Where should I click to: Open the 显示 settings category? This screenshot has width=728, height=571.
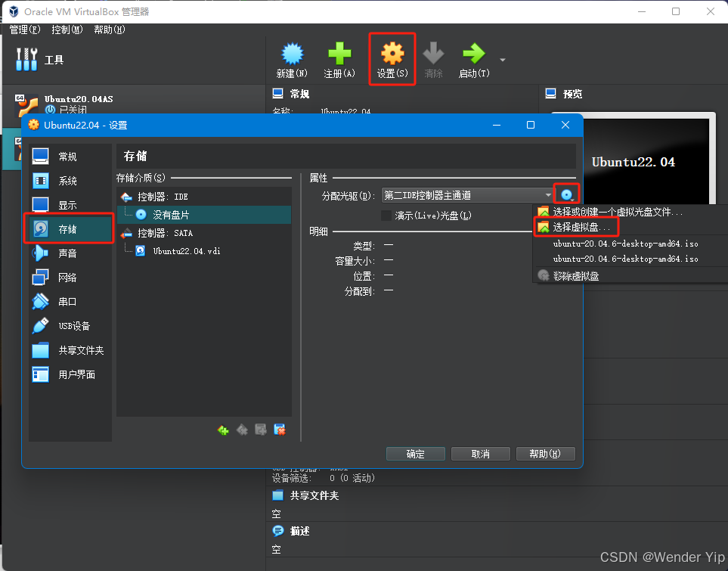[70, 205]
